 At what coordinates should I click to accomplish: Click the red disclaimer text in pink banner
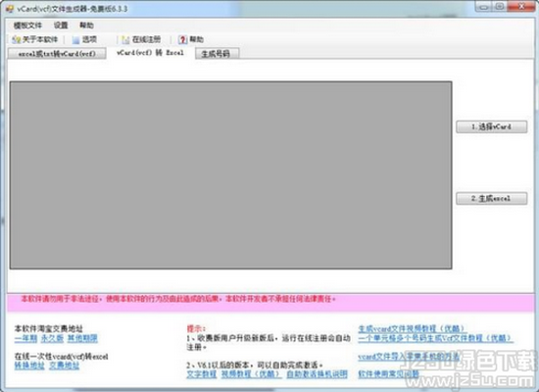click(178, 299)
